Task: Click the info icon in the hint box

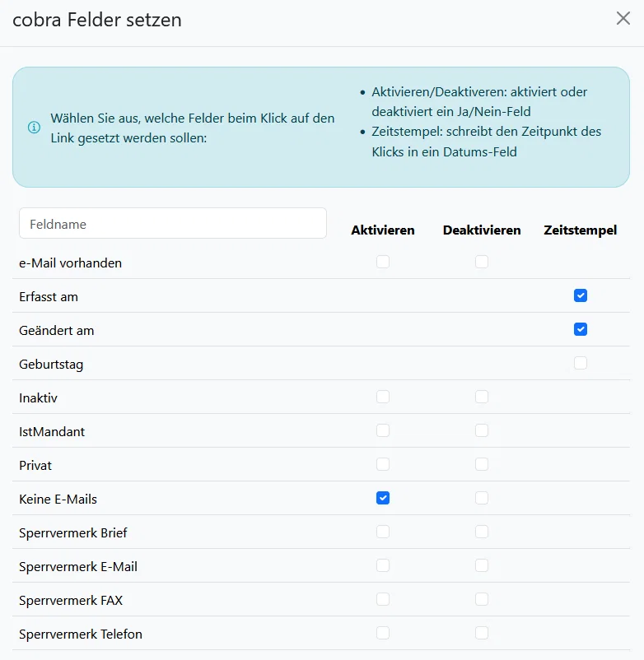Action: tap(34, 127)
